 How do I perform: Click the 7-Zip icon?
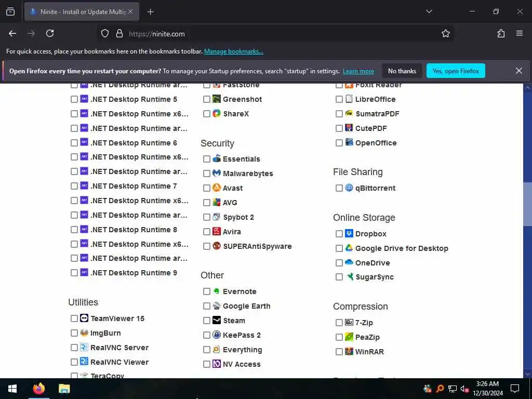pos(349,322)
